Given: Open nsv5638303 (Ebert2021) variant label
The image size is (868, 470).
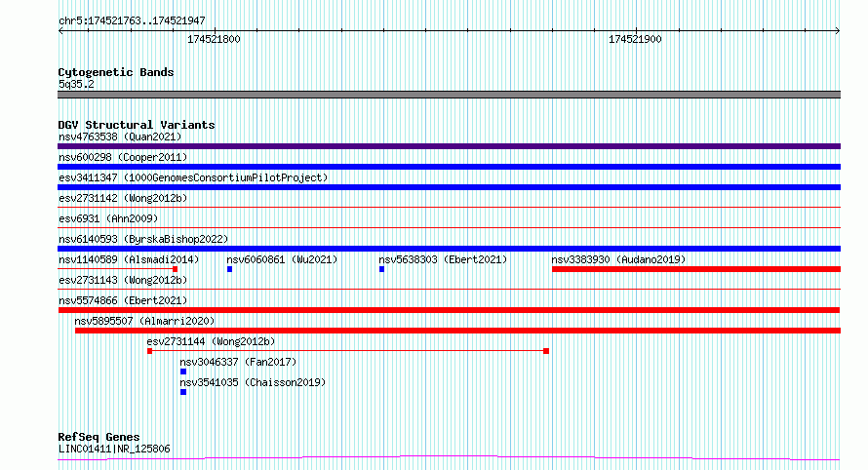Looking at the screenshot, I should coord(443,259).
